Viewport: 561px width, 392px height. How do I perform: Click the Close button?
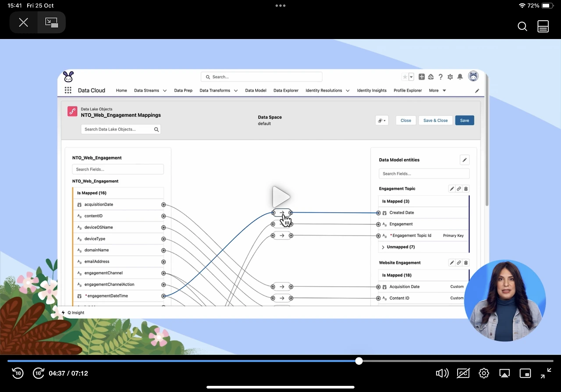406,121
